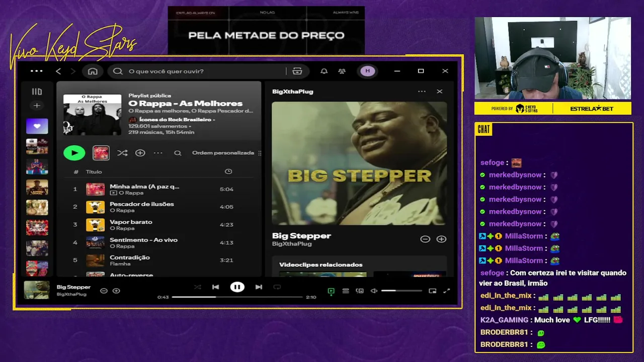Open Videoclipes relacionados section

click(320, 264)
